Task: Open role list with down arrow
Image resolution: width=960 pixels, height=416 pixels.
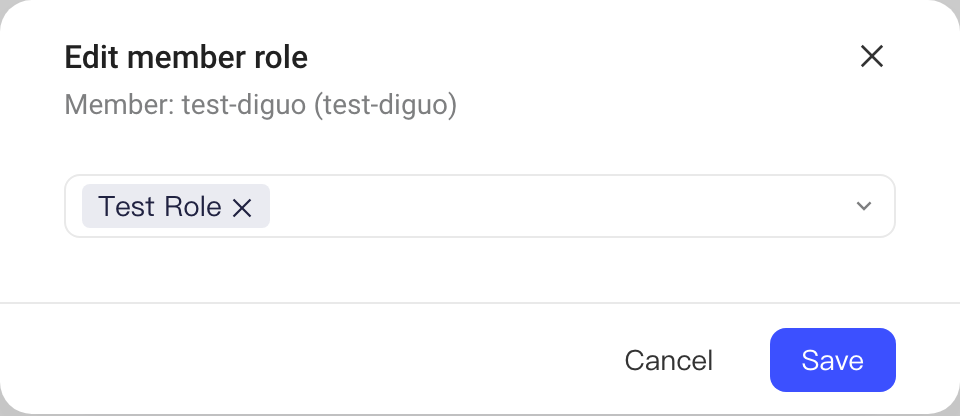Action: 863,206
